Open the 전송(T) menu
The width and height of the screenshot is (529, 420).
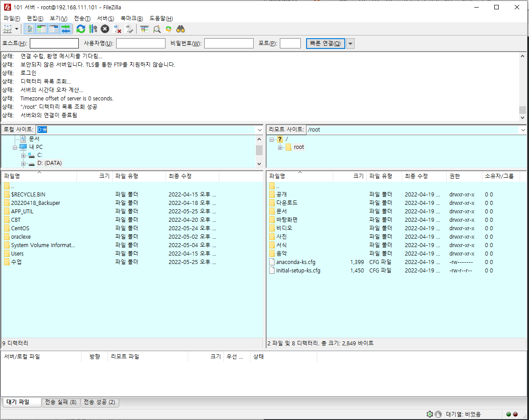tap(82, 19)
